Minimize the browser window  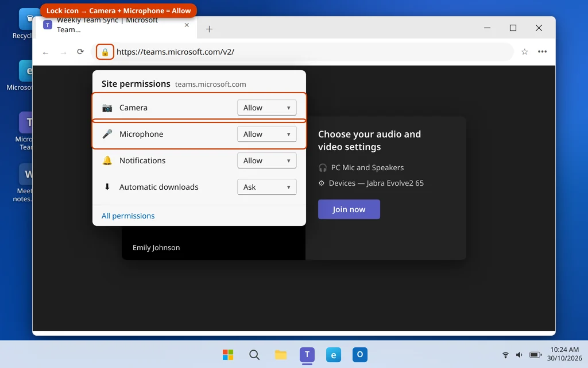487,28
